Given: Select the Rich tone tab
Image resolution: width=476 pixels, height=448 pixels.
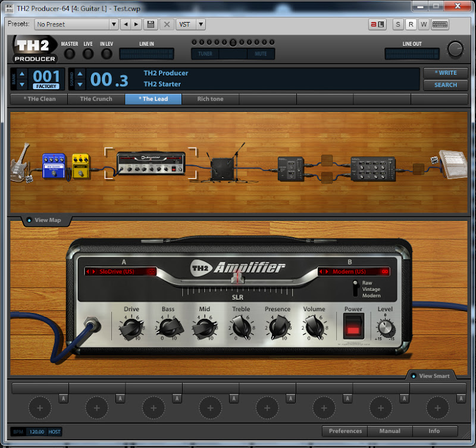Looking at the screenshot, I should coord(210,99).
